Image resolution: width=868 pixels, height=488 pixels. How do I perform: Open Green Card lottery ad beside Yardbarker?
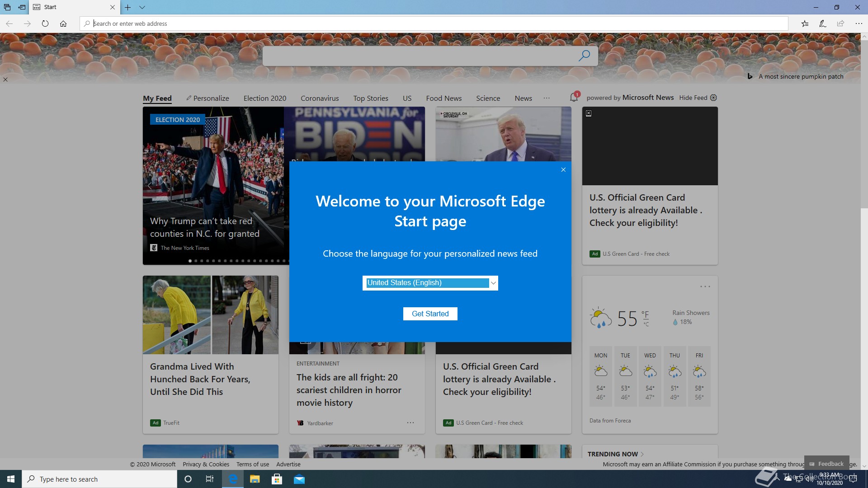click(x=499, y=379)
